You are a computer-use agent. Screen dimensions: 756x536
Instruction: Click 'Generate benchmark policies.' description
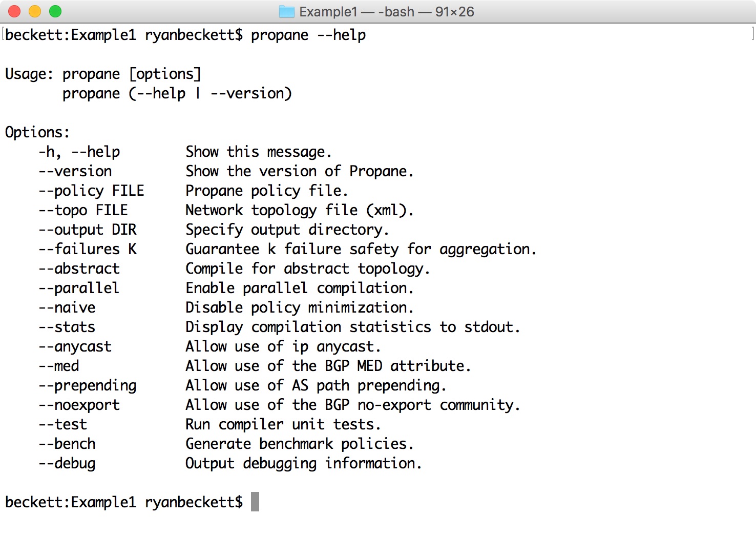299,444
